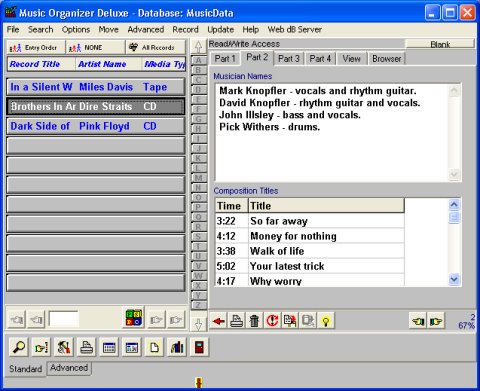Click the red-yellow marker at window bottom
This screenshot has width=480, height=391.
coord(199,383)
